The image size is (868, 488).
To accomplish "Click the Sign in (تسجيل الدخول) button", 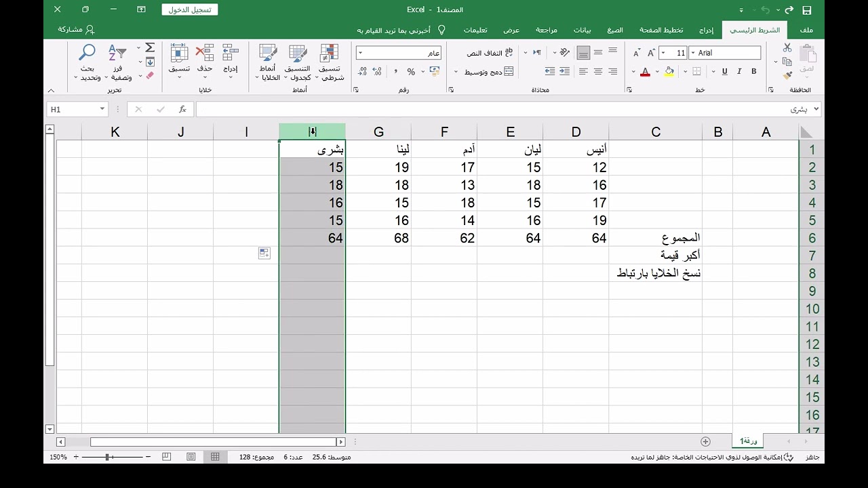I will coord(190,9).
